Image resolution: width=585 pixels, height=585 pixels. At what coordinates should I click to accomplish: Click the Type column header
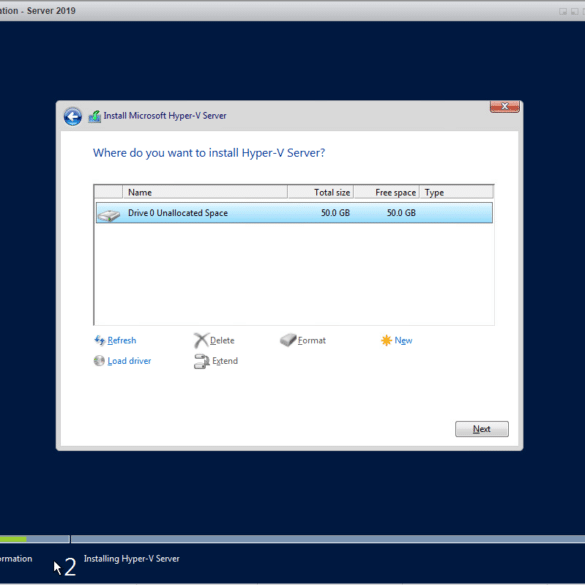(x=456, y=192)
